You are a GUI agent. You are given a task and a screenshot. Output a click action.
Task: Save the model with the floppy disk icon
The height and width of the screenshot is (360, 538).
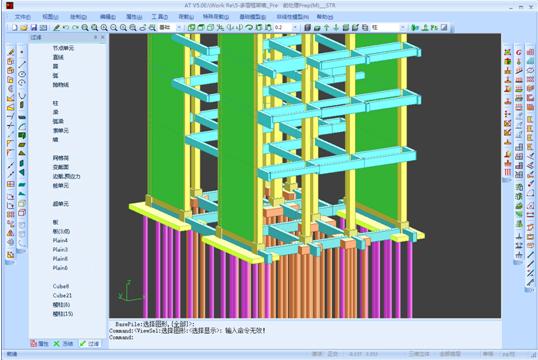pyautogui.click(x=34, y=27)
